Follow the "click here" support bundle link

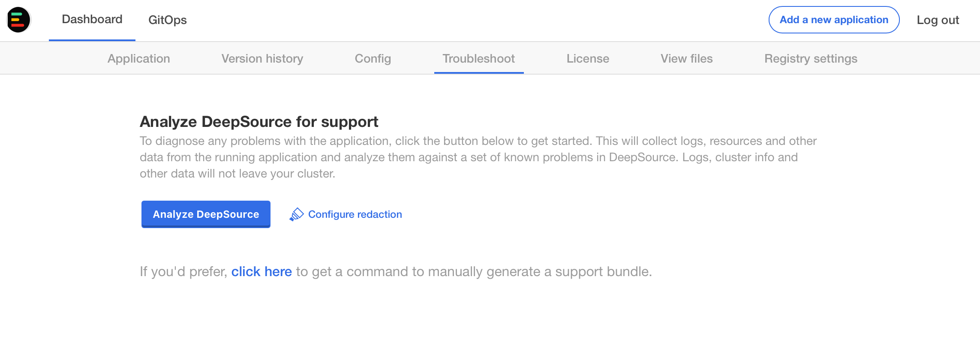(x=262, y=272)
